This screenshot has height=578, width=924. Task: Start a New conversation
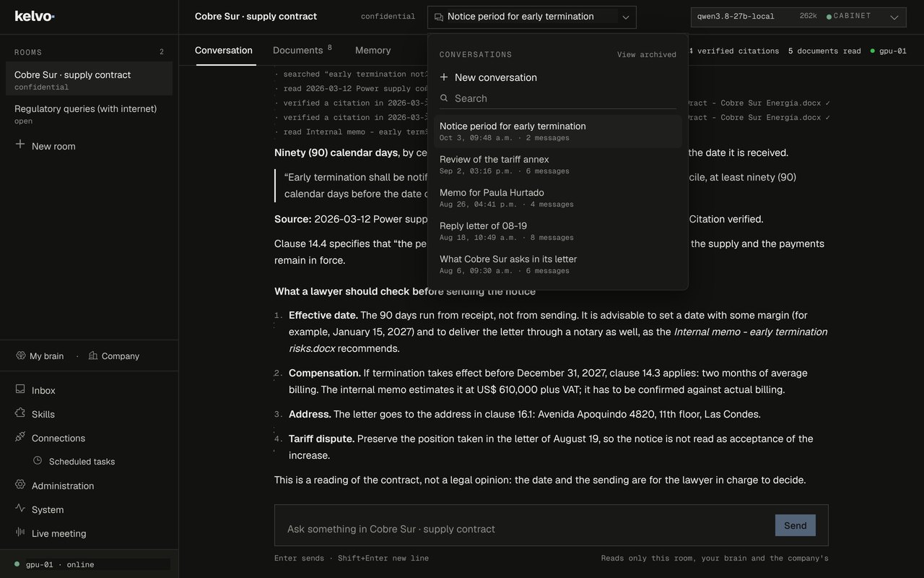click(x=488, y=77)
